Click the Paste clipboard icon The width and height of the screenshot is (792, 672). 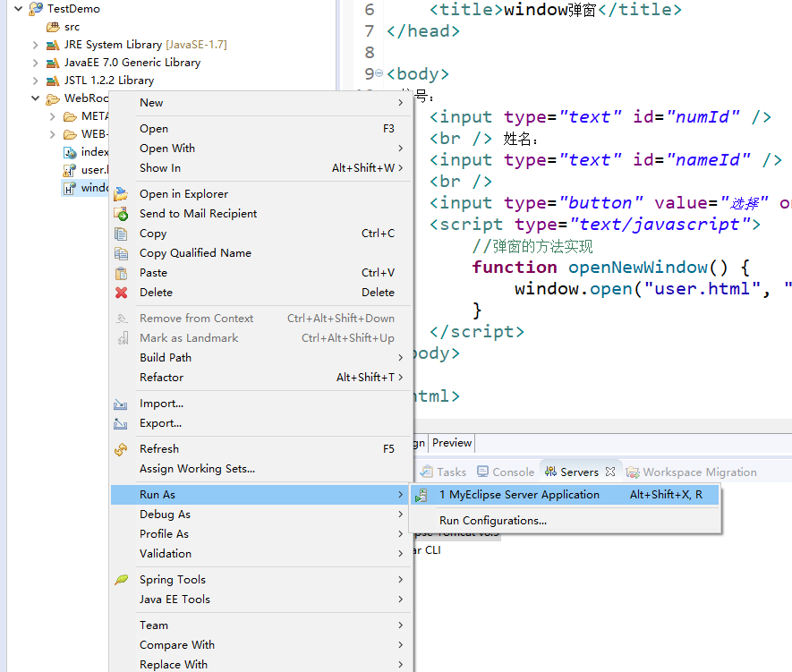coord(121,273)
